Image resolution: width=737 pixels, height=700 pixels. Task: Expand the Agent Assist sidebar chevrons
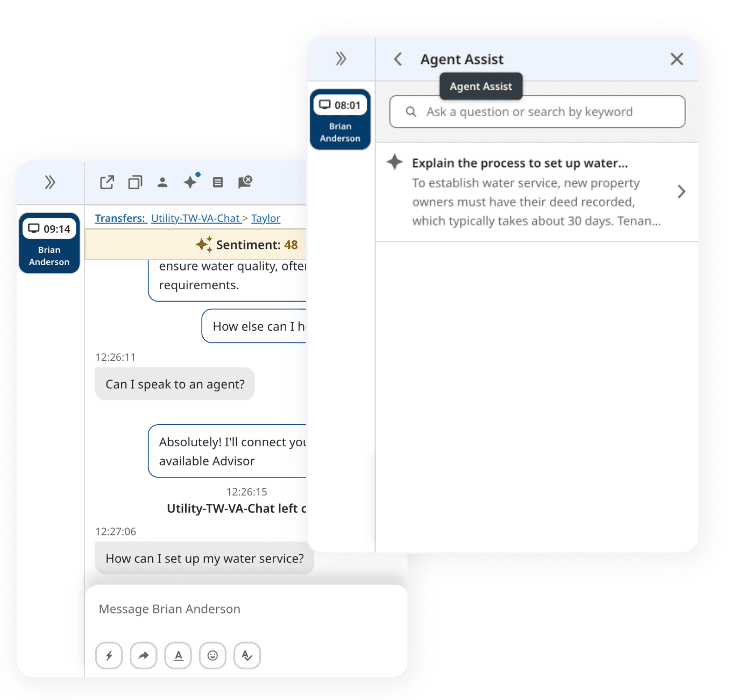341,59
